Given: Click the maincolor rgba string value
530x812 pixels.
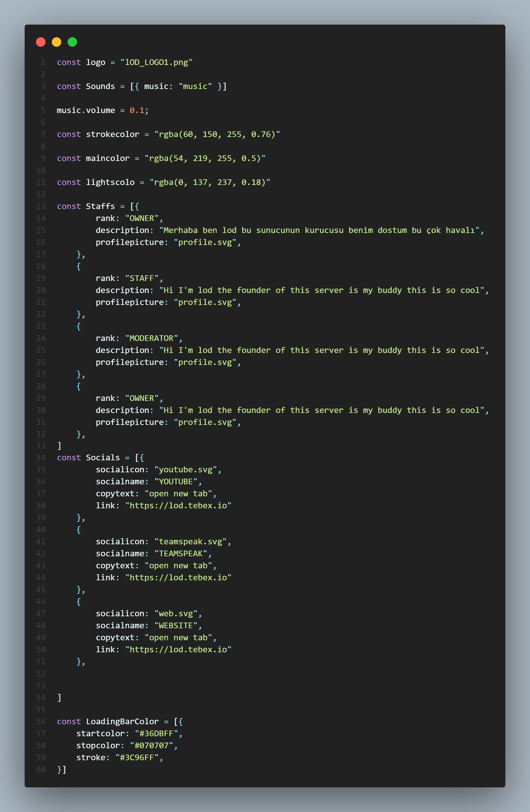Looking at the screenshot, I should 205,158.
